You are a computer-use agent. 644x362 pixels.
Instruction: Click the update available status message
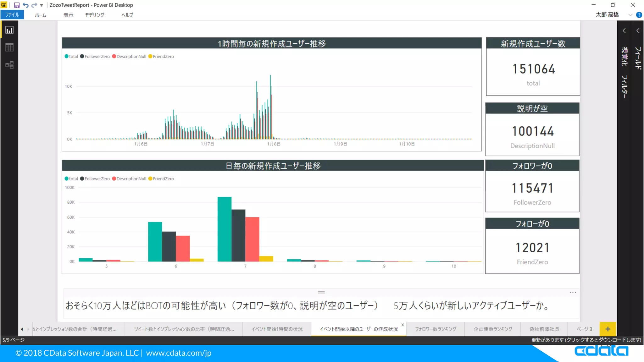coord(586,340)
